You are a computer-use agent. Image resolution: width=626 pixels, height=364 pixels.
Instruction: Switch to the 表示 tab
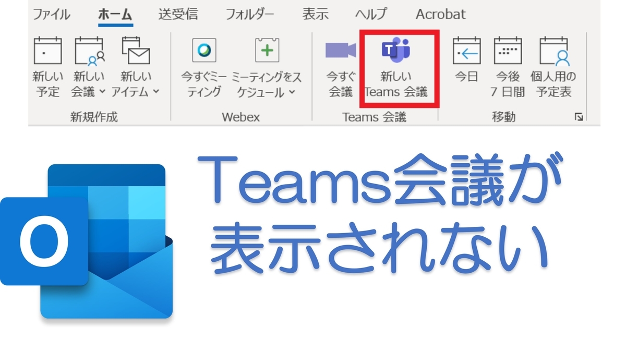click(315, 14)
